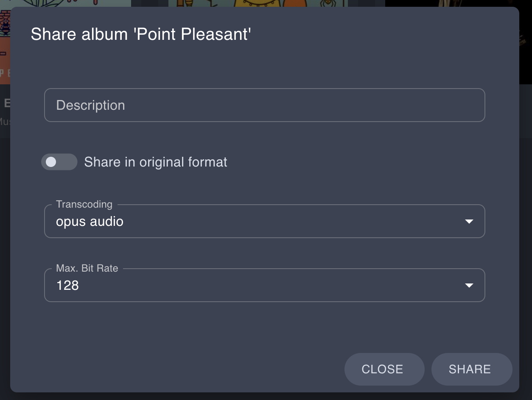This screenshot has height=400, width=532.
Task: Click the 'Share in original format' label text
Action: pos(156,162)
